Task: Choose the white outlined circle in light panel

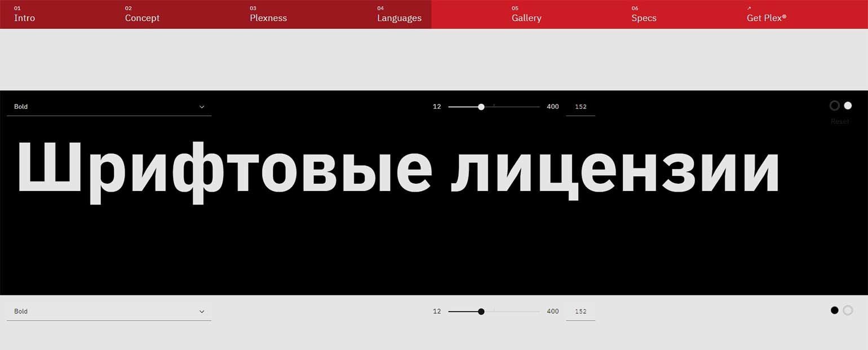Action: click(x=848, y=310)
